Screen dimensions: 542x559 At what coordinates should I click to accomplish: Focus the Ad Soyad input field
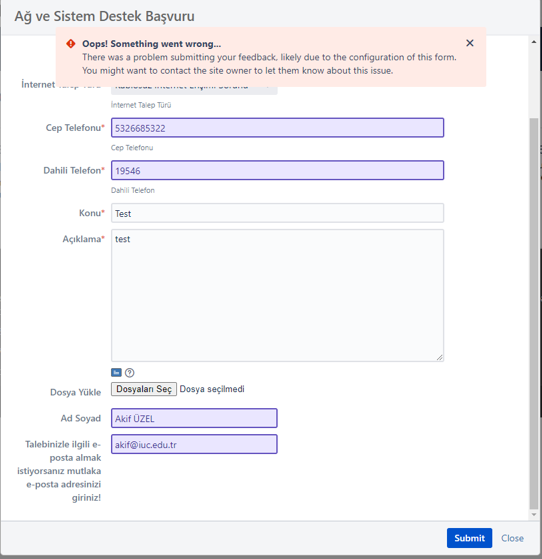tap(194, 418)
